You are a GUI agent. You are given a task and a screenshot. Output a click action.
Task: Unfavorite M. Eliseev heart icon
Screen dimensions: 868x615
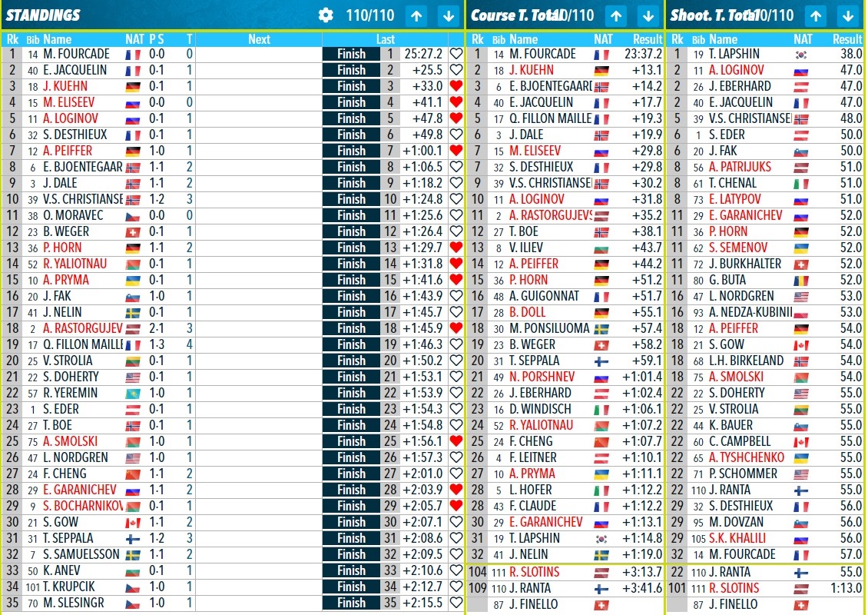coord(456,102)
